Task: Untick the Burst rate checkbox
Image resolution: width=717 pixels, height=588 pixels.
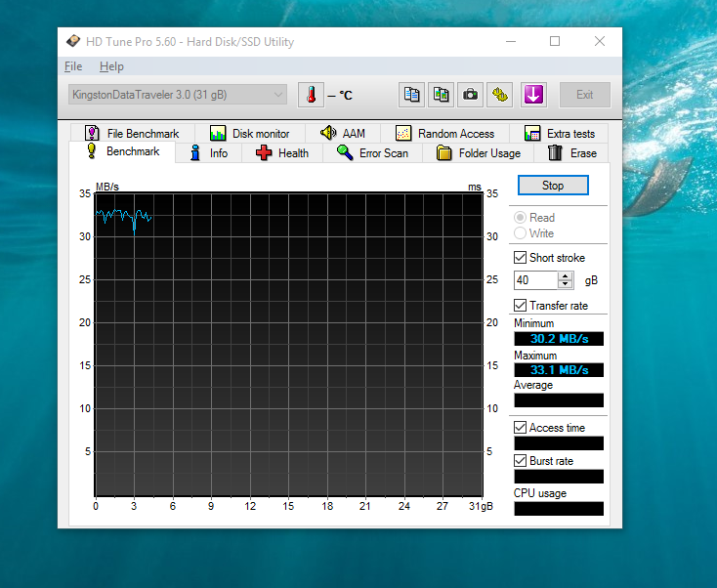Action: click(x=521, y=461)
